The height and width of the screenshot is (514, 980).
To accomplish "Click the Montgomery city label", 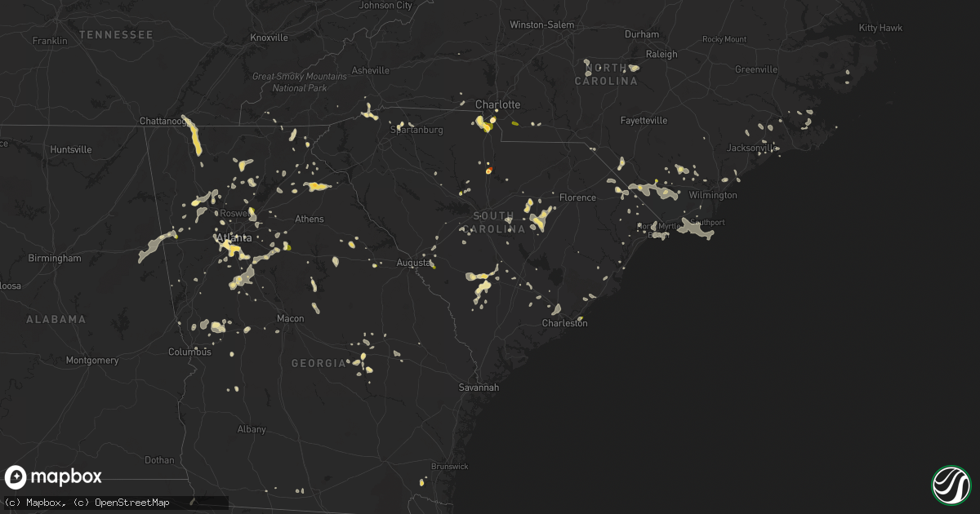I will point(91,360).
